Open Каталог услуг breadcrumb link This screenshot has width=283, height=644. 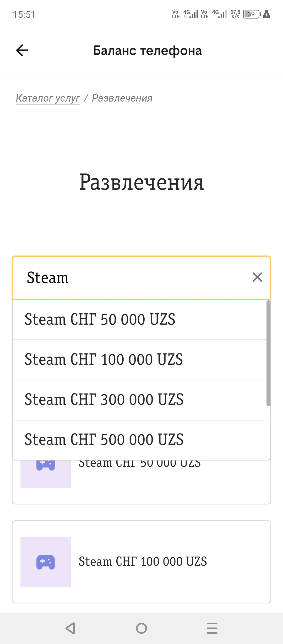(48, 98)
